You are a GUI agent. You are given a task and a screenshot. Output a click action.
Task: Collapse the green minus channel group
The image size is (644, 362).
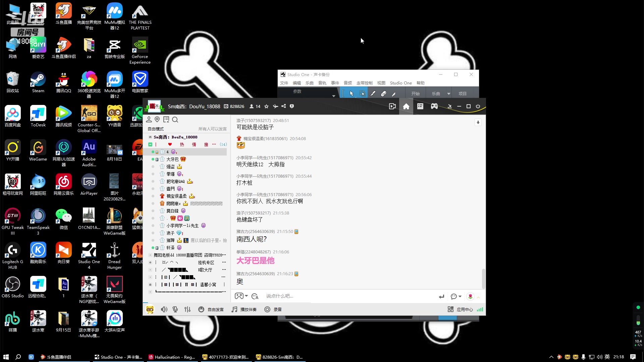click(x=150, y=144)
